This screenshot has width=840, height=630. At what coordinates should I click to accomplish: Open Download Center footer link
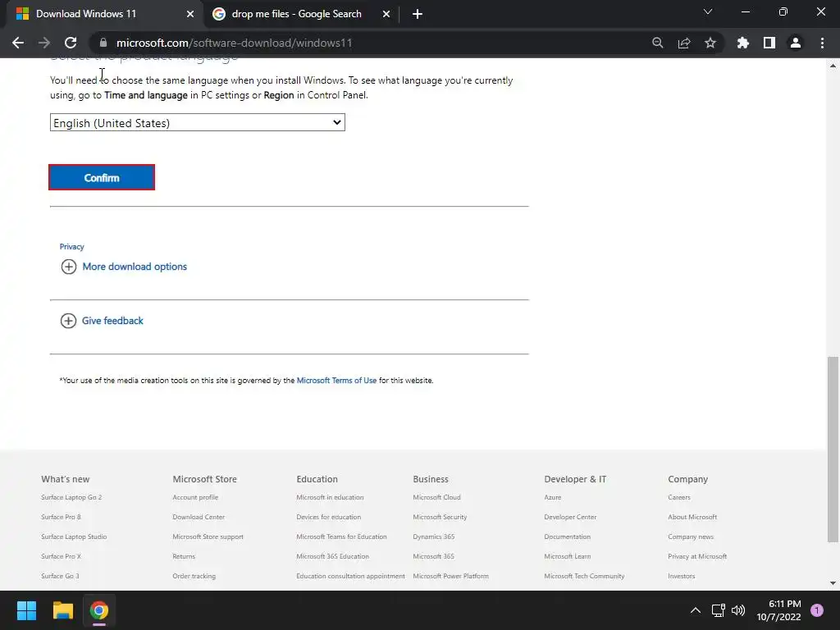pyautogui.click(x=199, y=517)
